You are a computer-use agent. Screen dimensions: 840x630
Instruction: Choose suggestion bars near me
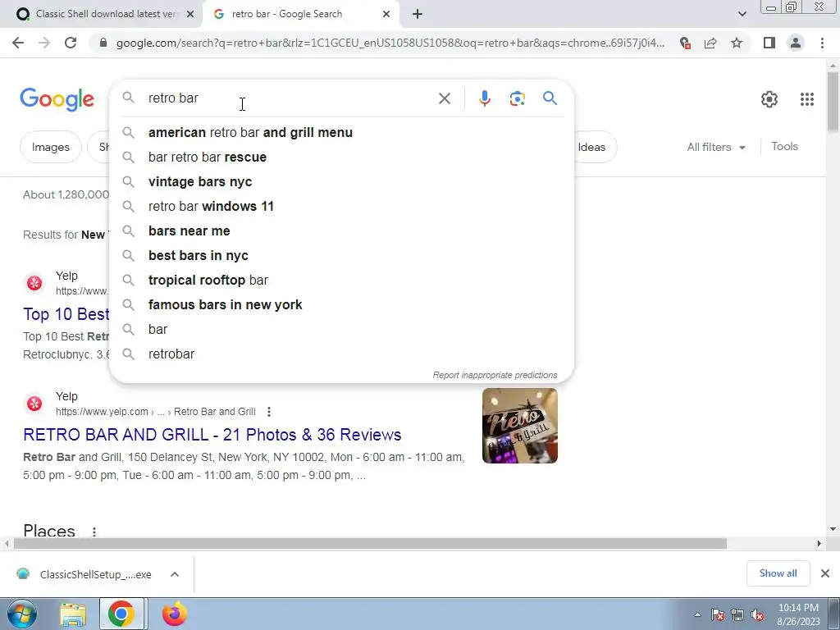click(x=342, y=231)
